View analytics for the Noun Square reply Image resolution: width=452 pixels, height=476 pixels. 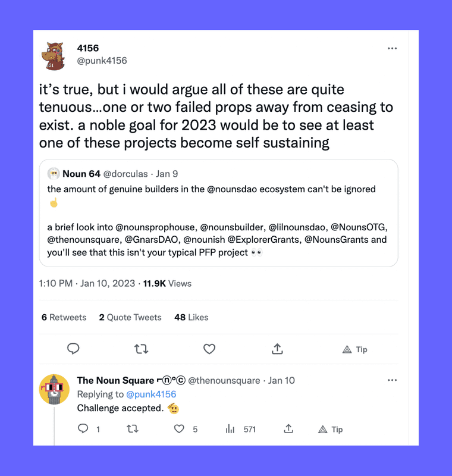(230, 428)
